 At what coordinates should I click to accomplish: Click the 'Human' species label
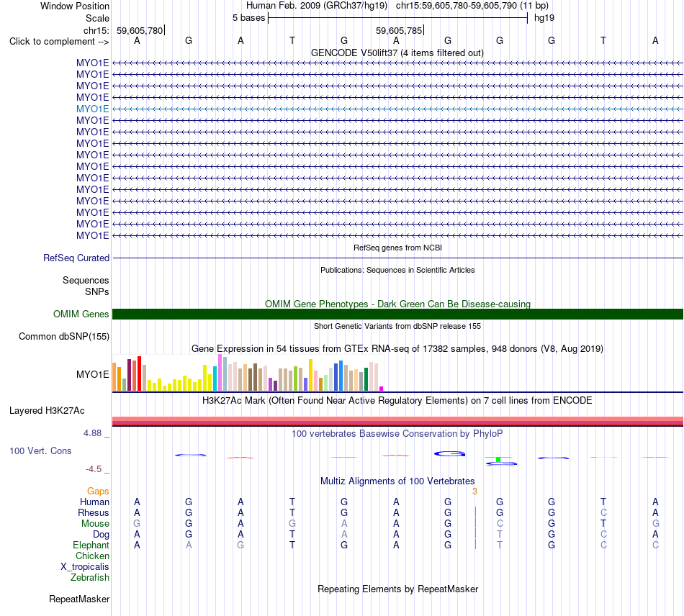[x=94, y=502]
